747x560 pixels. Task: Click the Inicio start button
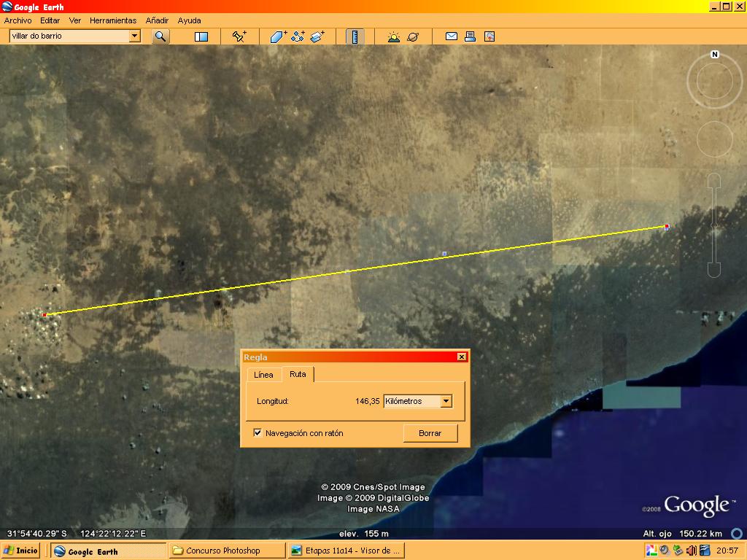pyautogui.click(x=20, y=551)
